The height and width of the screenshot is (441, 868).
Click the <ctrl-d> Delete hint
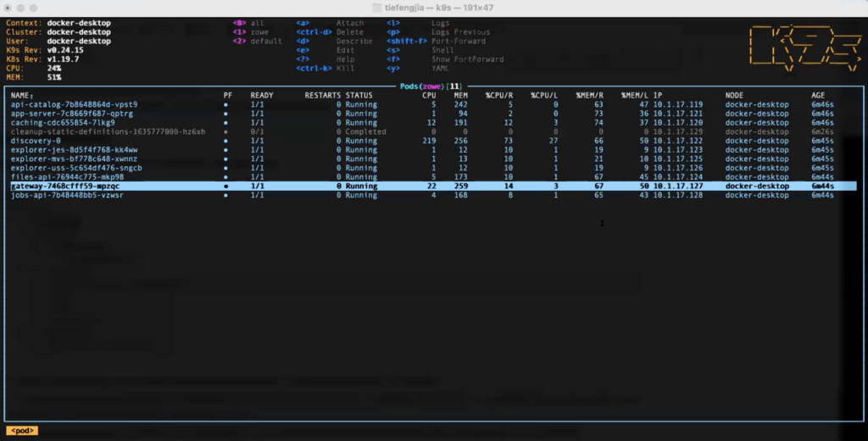pyautogui.click(x=330, y=32)
